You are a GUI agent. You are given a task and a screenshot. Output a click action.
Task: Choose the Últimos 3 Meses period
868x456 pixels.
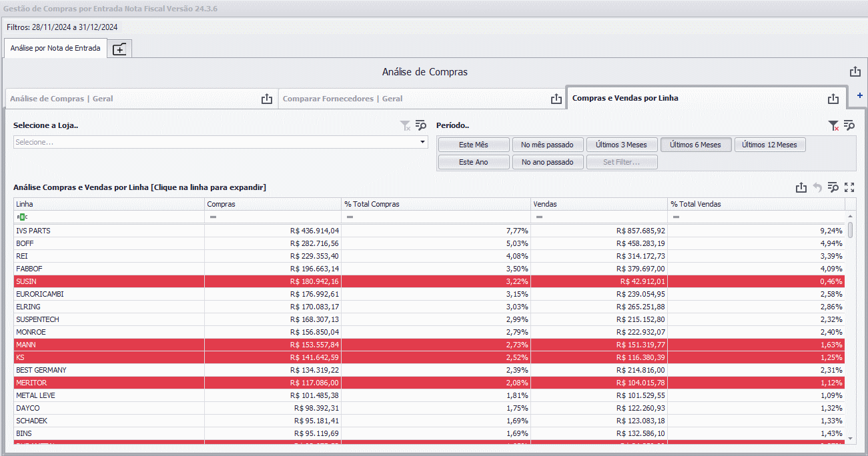pos(622,145)
